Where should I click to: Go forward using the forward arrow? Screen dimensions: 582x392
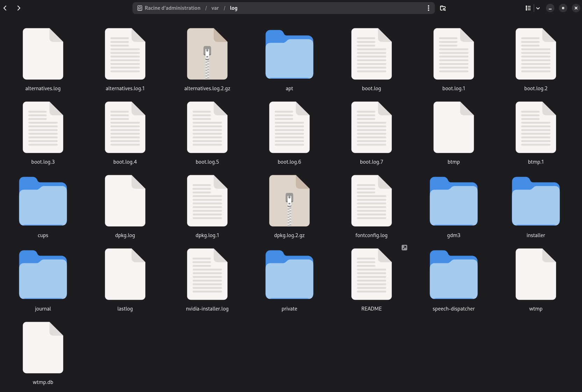(19, 8)
